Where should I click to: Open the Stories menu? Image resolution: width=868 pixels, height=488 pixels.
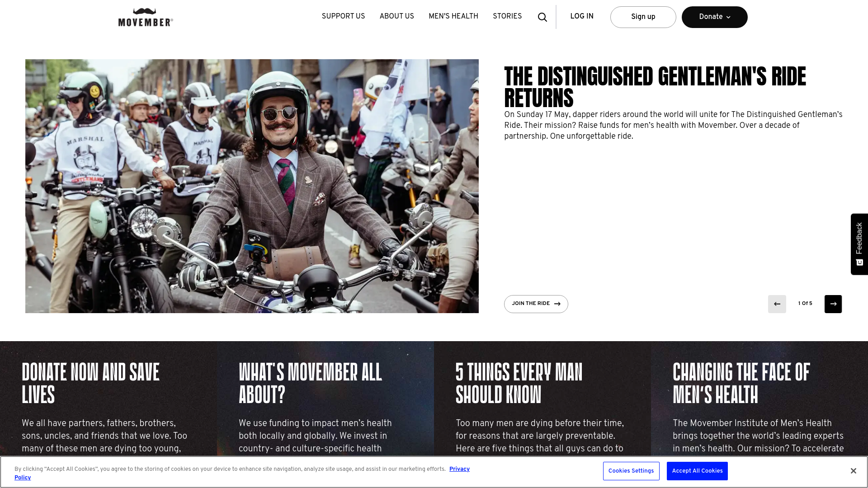click(507, 17)
